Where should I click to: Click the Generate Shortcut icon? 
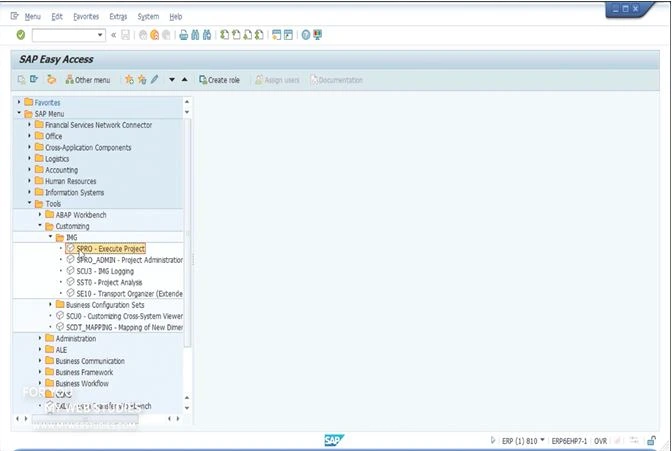coord(288,35)
